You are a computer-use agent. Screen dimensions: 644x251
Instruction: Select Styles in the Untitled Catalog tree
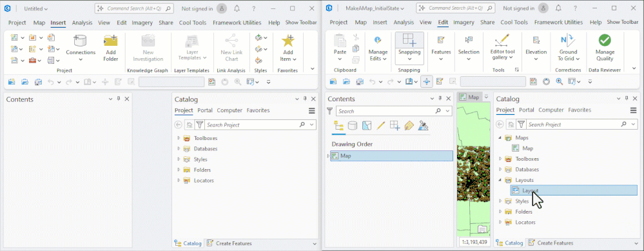click(x=200, y=159)
